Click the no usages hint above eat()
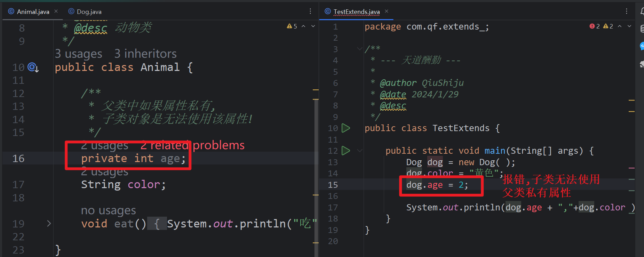The height and width of the screenshot is (257, 644). (109, 210)
